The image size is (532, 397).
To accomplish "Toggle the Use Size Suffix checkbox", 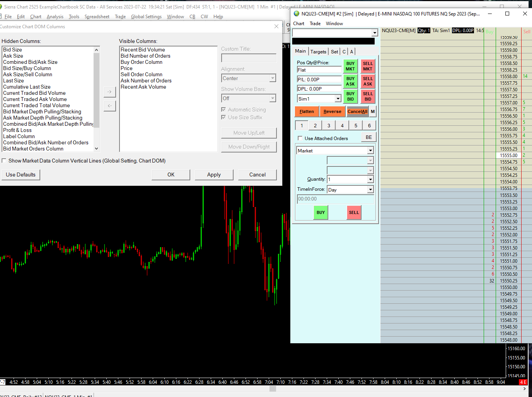I will (223, 117).
